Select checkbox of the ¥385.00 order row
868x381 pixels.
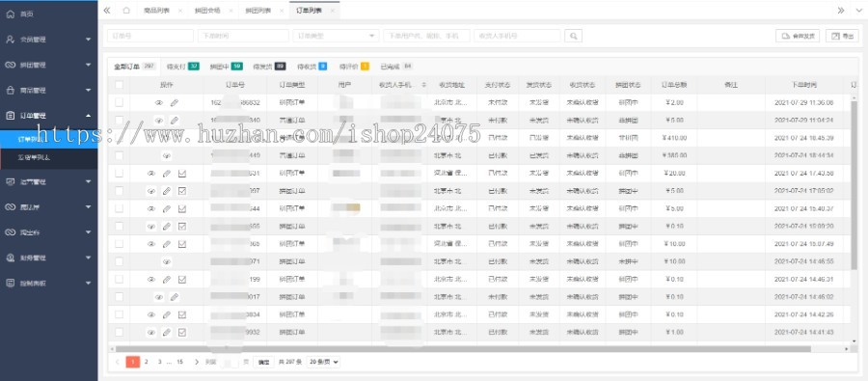coord(119,155)
